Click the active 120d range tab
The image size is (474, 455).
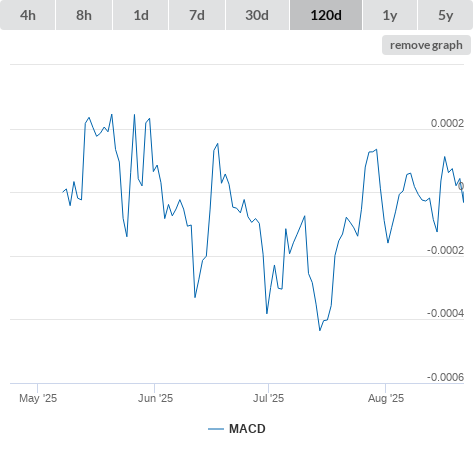tap(326, 15)
